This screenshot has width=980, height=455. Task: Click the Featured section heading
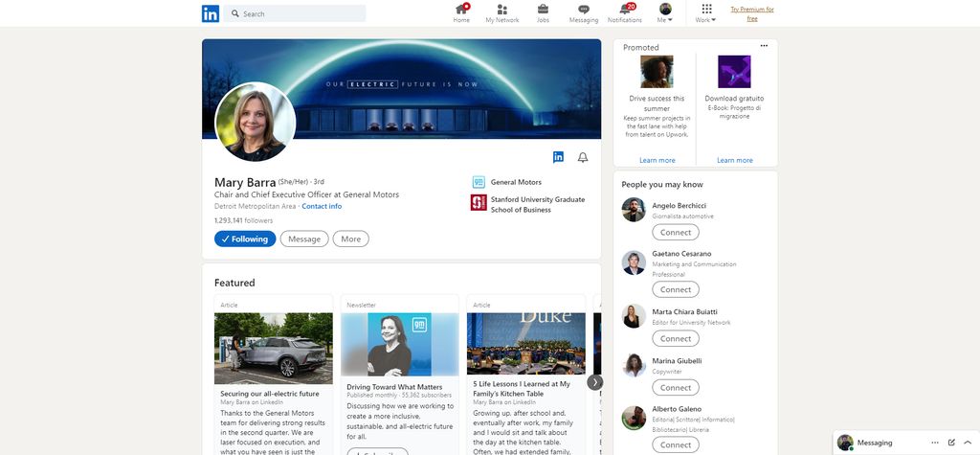[x=234, y=283]
